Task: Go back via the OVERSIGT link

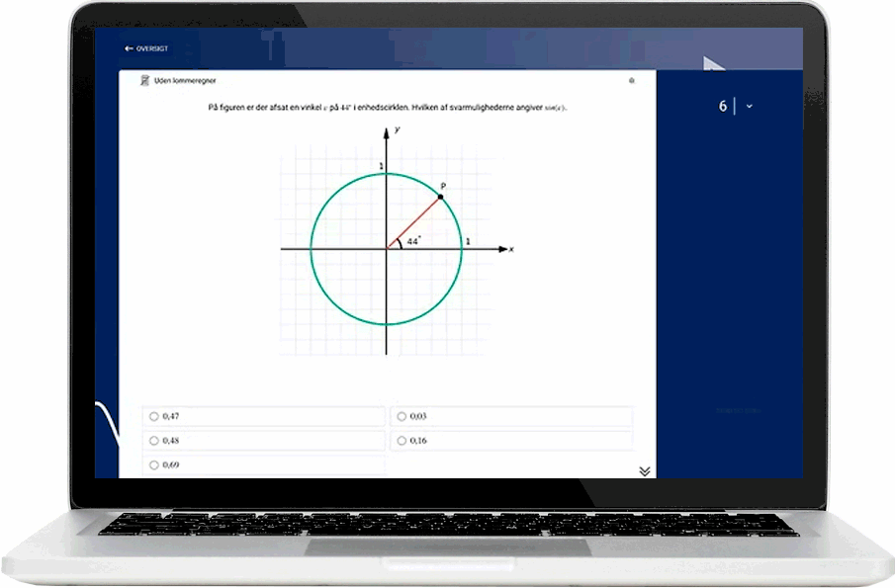Action: pos(146,48)
